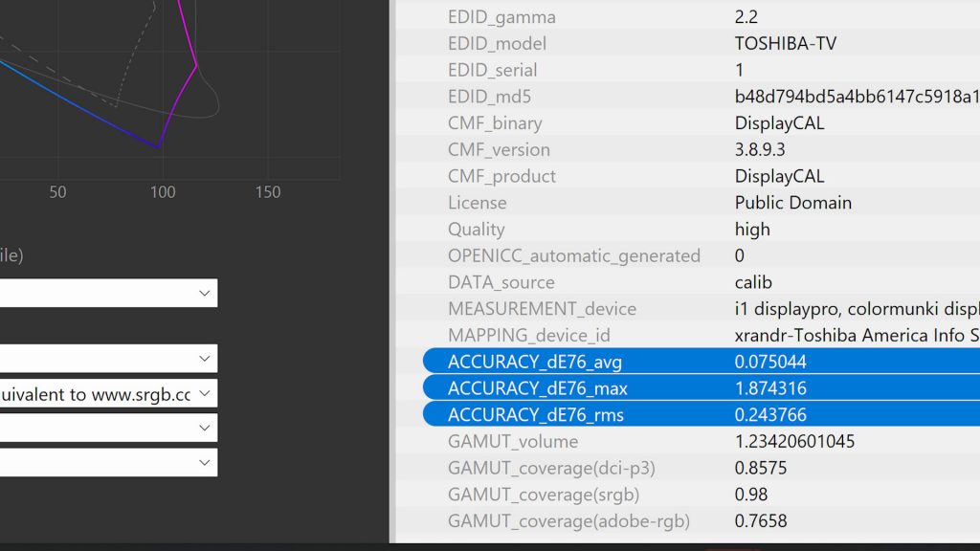Screen dimensions: 980x551
Task: Select the MAPPING_device_id row label
Action: coord(528,336)
